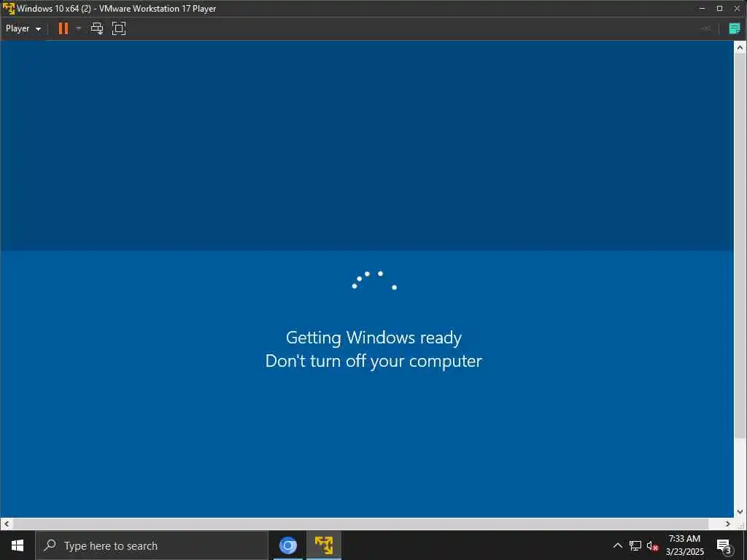Show hidden system tray icons
This screenshot has width=747, height=560.
(x=617, y=545)
